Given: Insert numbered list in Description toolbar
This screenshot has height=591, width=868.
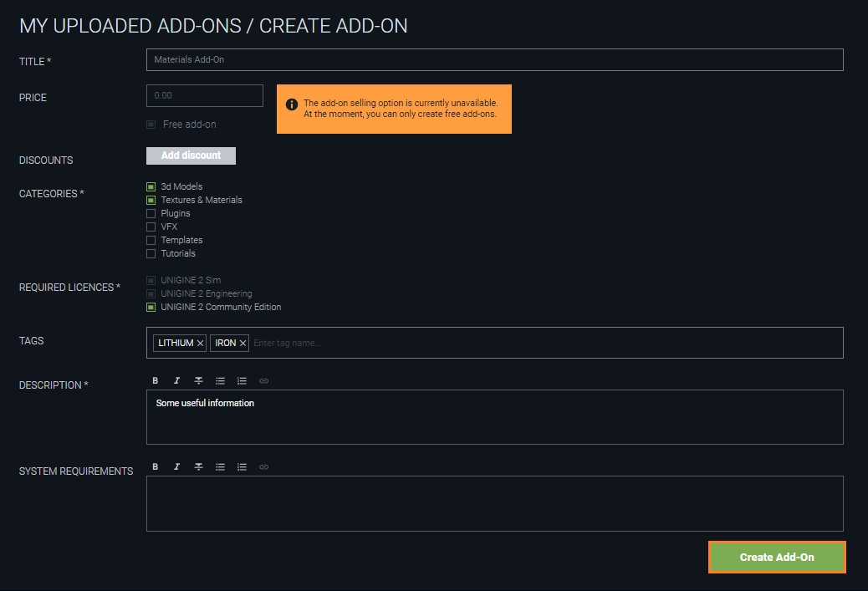Looking at the screenshot, I should tap(242, 380).
